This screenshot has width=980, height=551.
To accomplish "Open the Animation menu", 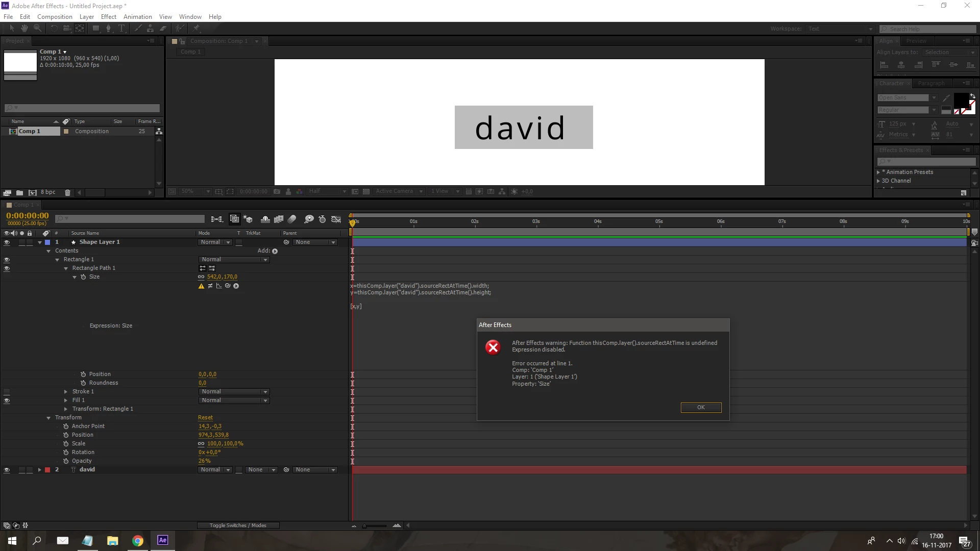I will coord(137,17).
